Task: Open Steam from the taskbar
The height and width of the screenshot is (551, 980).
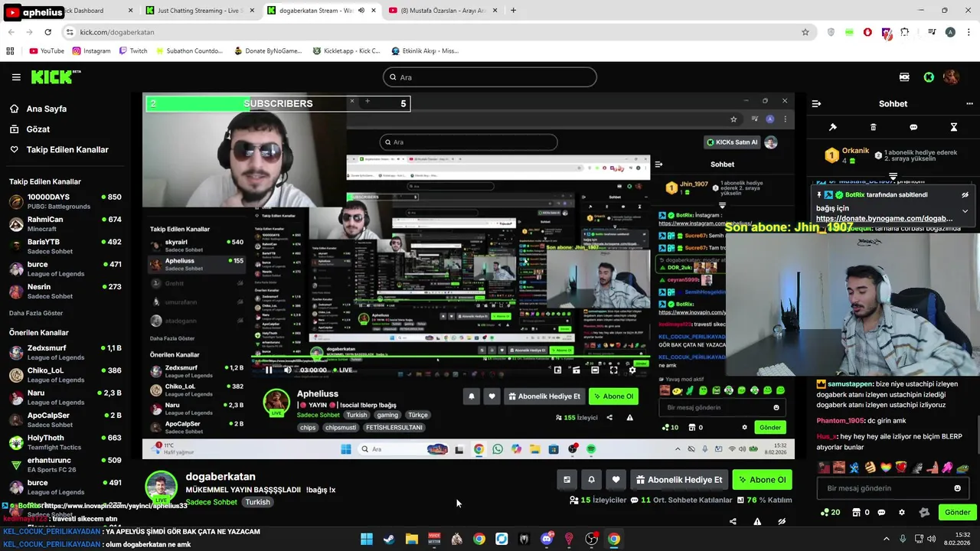Action: coord(389,539)
